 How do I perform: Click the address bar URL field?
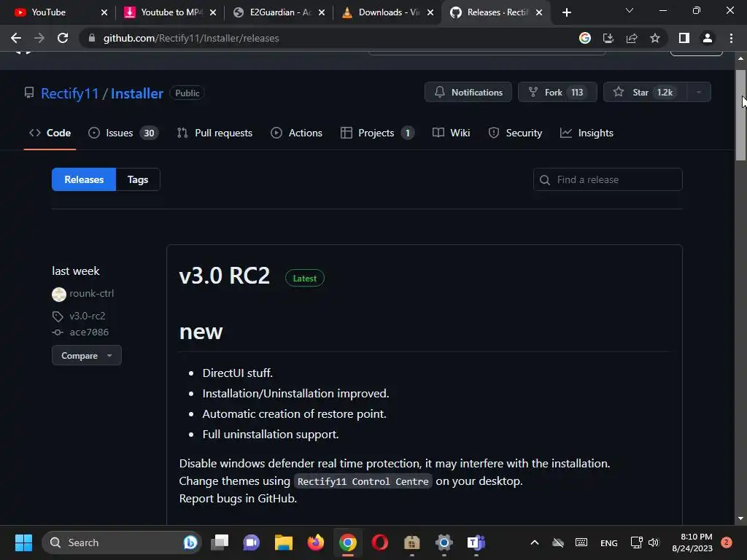pyautogui.click(x=329, y=38)
